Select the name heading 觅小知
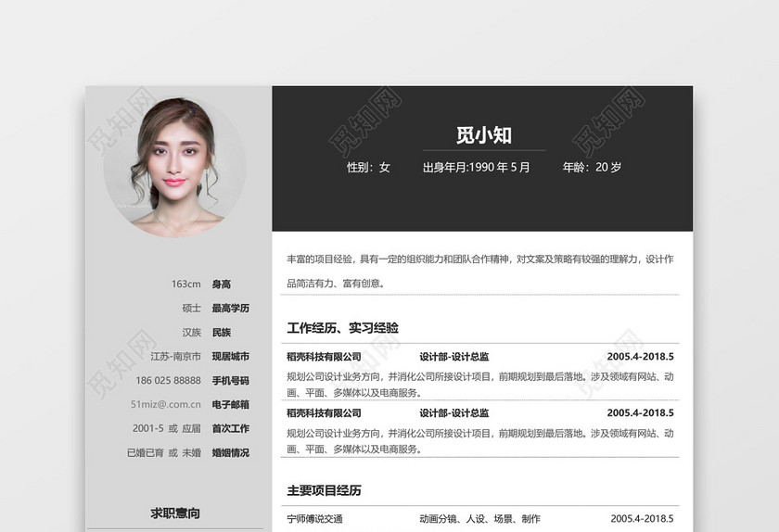The image size is (779, 532). point(484,135)
